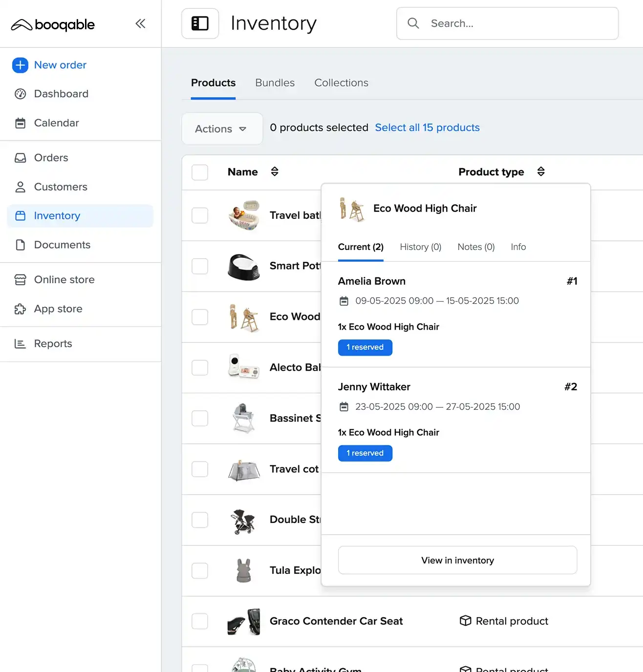Check the select-all checkbox in table header
The width and height of the screenshot is (643, 672).
point(199,172)
